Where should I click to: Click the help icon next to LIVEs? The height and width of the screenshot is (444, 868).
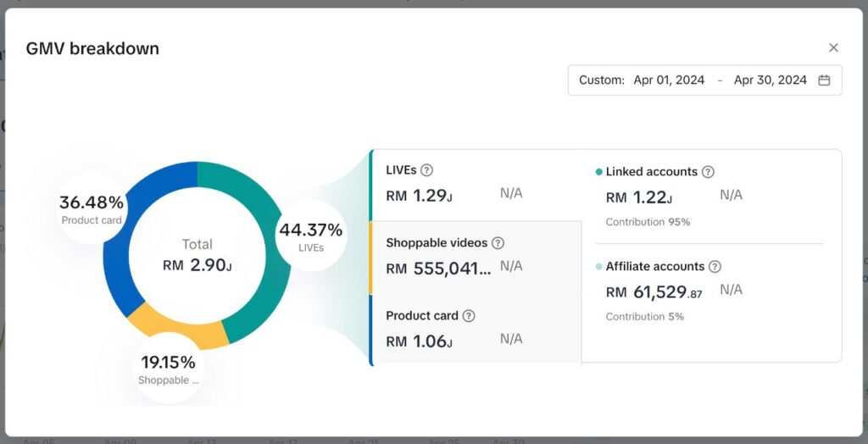(426, 170)
